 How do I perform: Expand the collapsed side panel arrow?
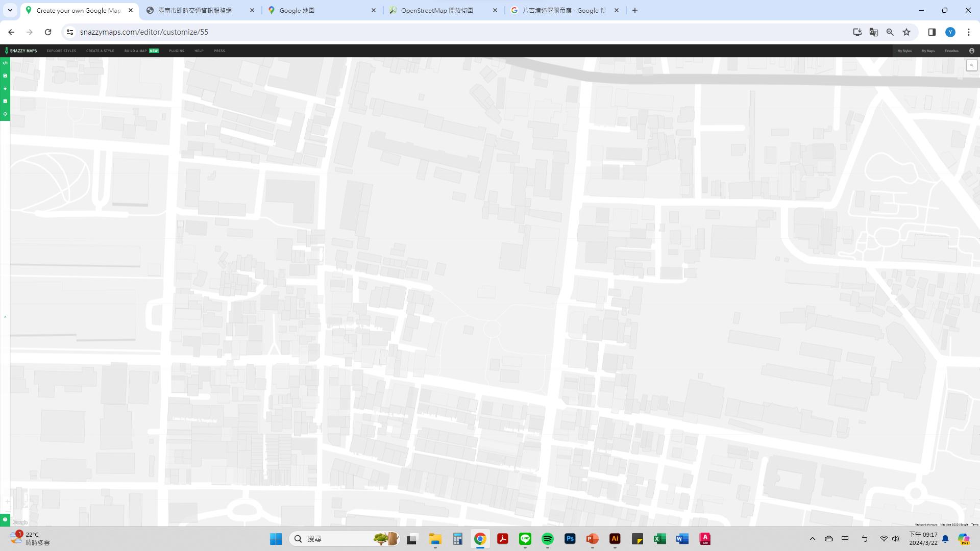tap(5, 317)
